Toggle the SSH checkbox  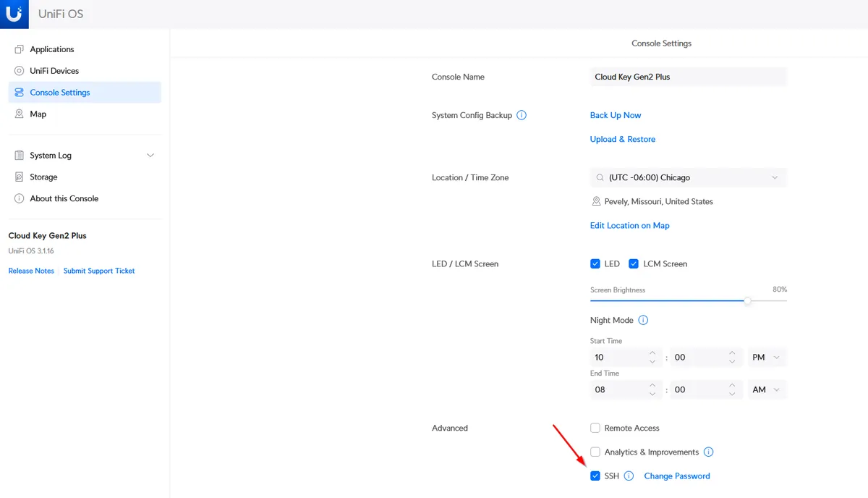point(595,476)
